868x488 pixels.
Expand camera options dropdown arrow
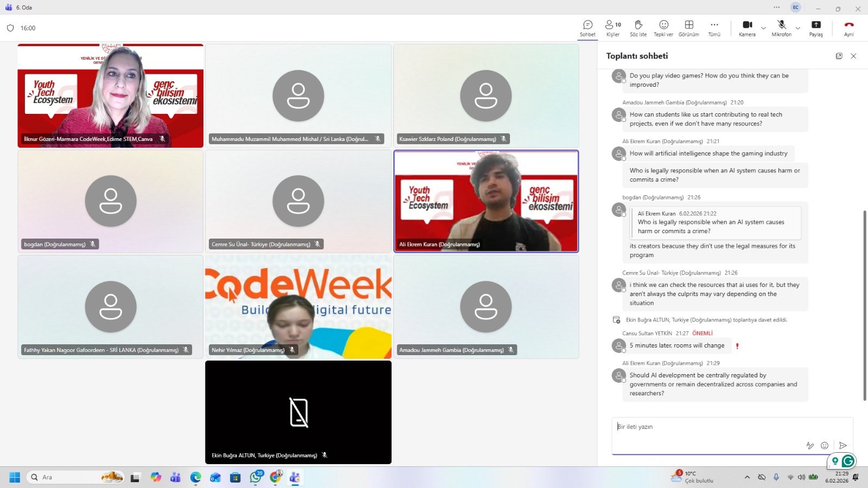pos(763,28)
